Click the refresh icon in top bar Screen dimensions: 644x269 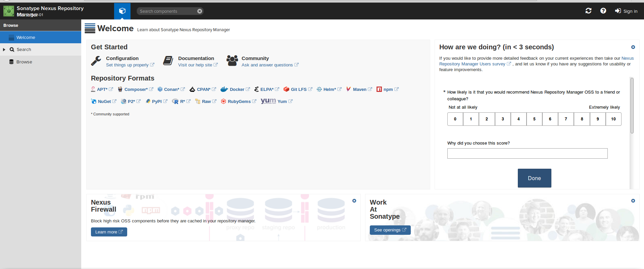588,11
